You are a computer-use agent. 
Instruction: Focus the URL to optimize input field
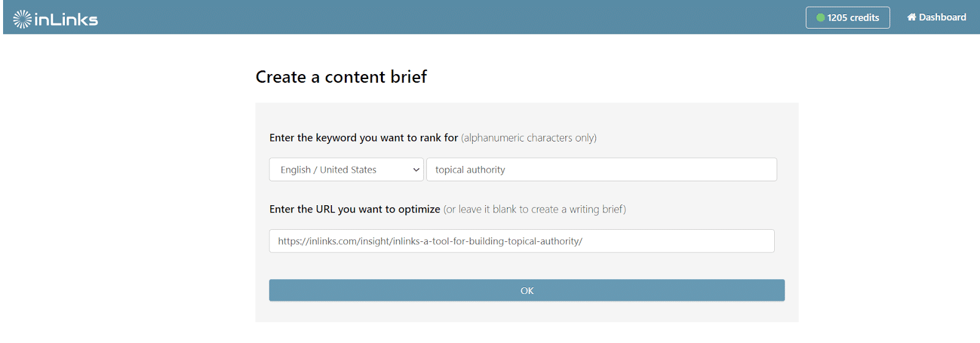point(522,241)
